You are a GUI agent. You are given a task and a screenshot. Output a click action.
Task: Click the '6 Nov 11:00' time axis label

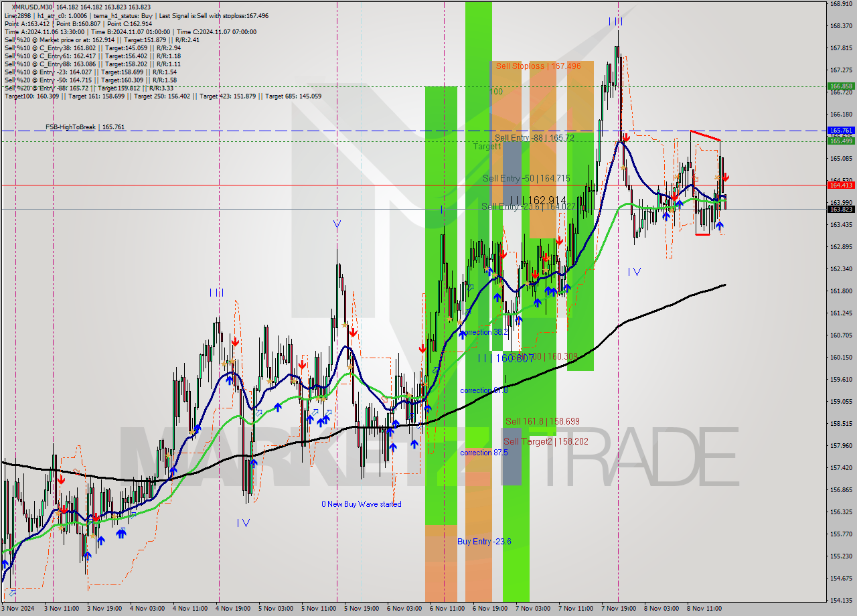point(447,609)
